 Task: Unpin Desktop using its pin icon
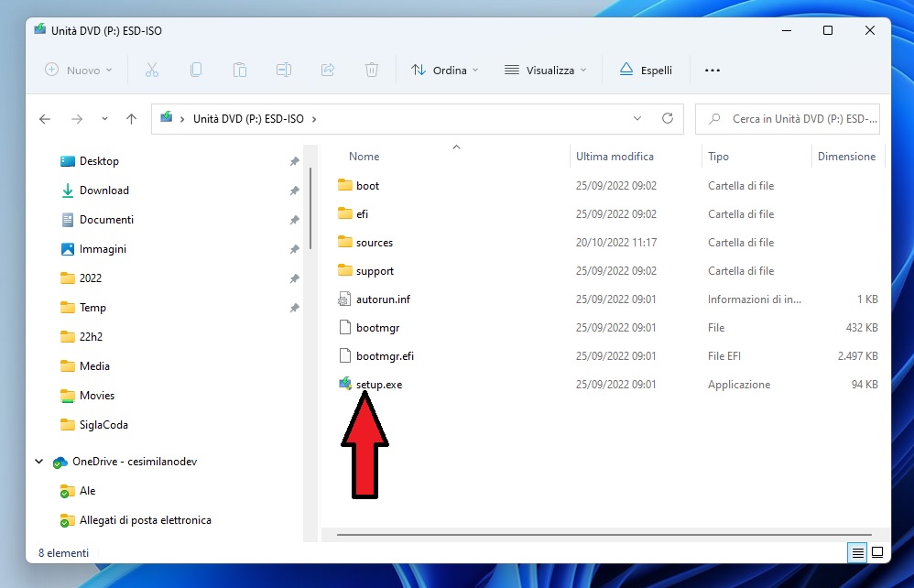[294, 161]
